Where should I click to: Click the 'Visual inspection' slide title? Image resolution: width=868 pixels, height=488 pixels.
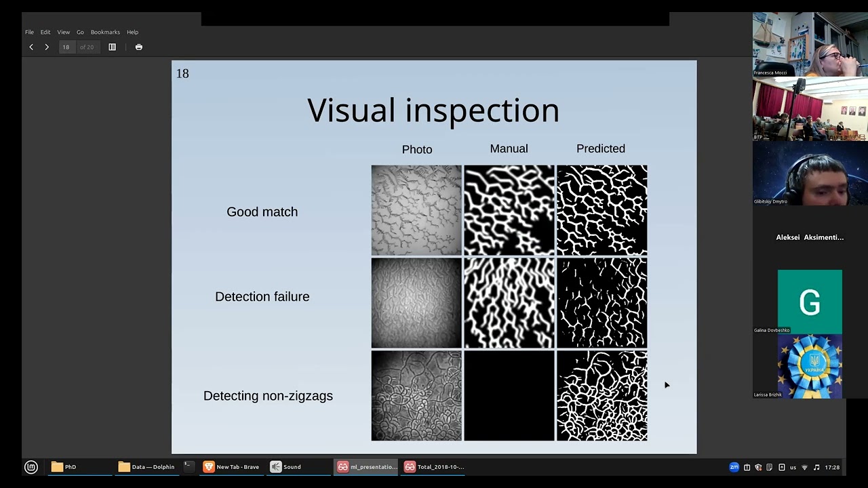click(433, 110)
